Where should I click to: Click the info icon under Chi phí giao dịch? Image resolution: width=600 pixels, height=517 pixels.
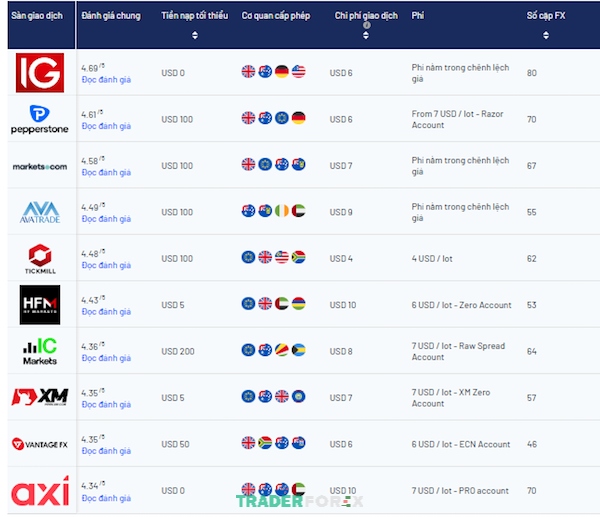tap(367, 25)
